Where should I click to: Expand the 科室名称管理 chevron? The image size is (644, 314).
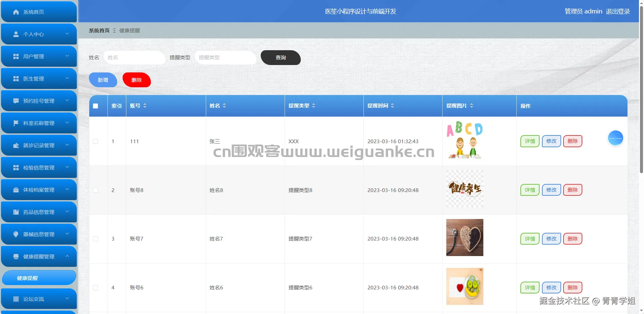[67, 123]
